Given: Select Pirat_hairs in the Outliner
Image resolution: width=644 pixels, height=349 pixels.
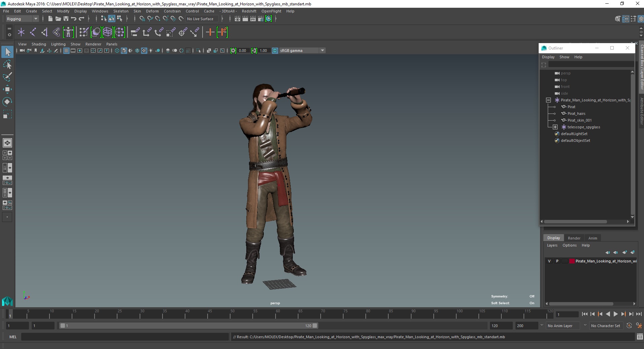Looking at the screenshot, I should point(576,114).
